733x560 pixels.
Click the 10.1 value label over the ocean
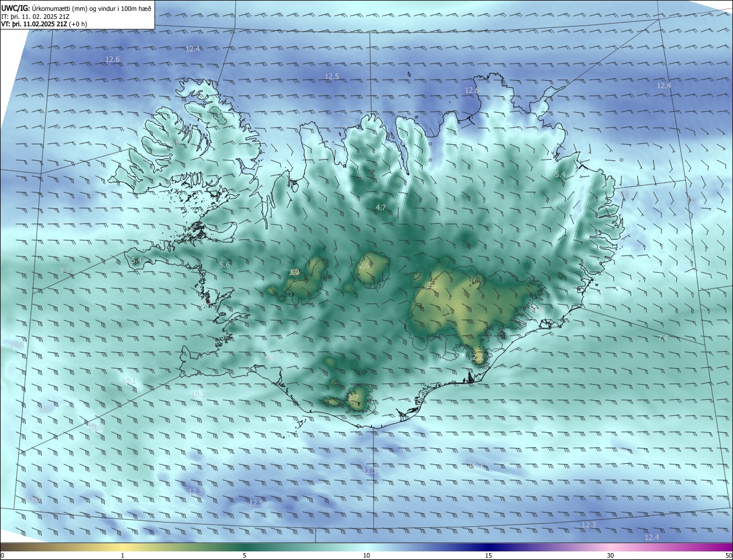click(x=129, y=381)
